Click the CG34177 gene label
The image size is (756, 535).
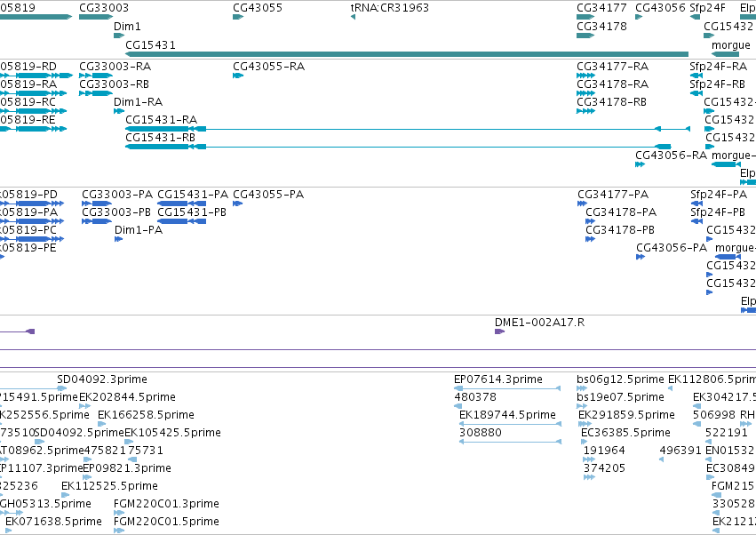point(601,8)
